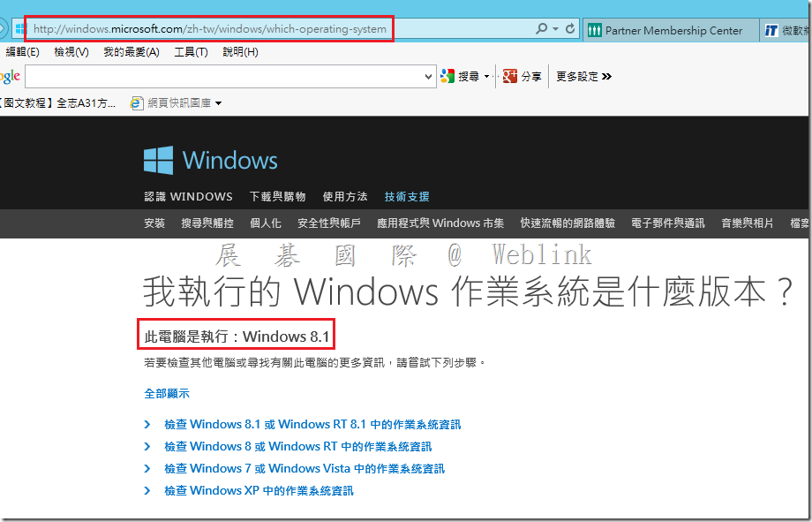This screenshot has width=812, height=522.
Task: Click the page title 我執行的 Windows 作業系統是什麼版本
Action: (x=468, y=291)
